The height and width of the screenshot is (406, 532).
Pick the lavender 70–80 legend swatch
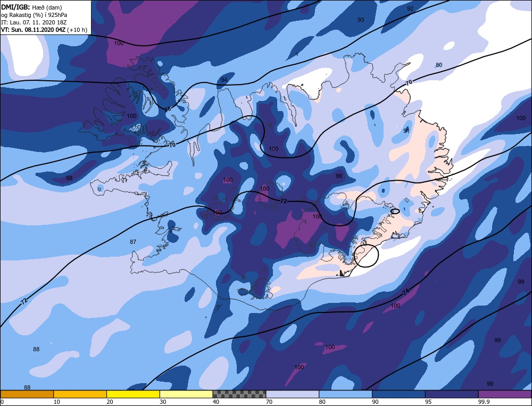pyautogui.click(x=293, y=394)
